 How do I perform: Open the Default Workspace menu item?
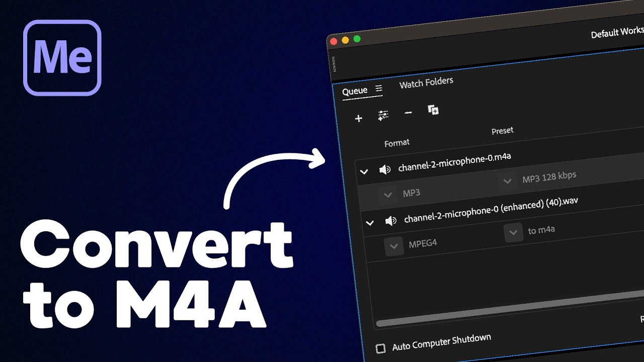tap(617, 33)
